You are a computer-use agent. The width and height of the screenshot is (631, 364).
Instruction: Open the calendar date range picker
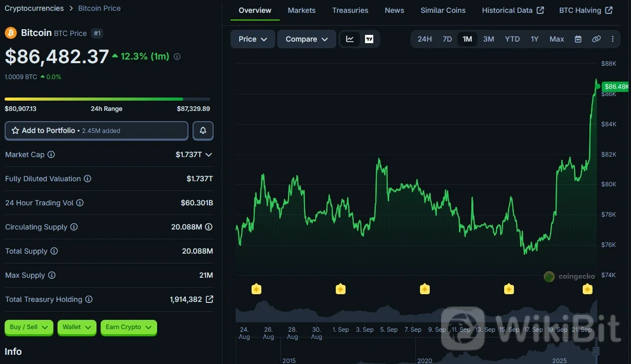pos(578,39)
